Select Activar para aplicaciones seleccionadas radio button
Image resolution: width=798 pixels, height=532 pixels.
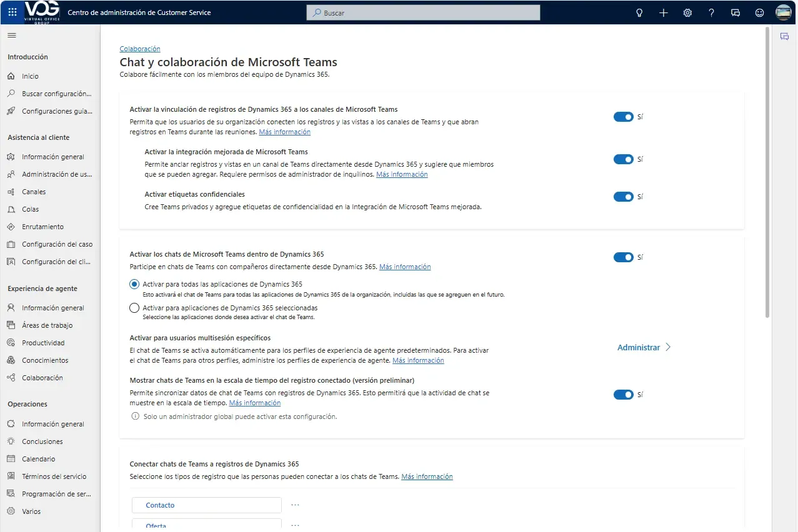[x=134, y=308]
